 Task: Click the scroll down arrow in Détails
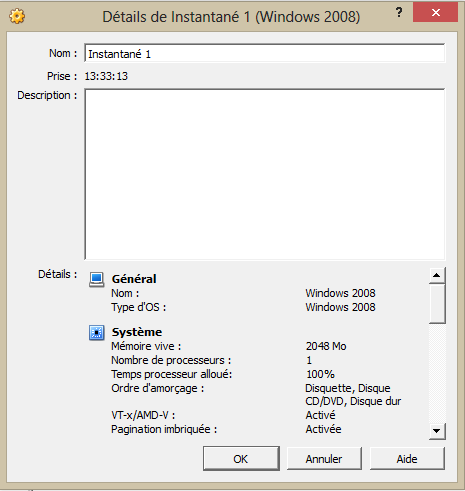point(437,431)
